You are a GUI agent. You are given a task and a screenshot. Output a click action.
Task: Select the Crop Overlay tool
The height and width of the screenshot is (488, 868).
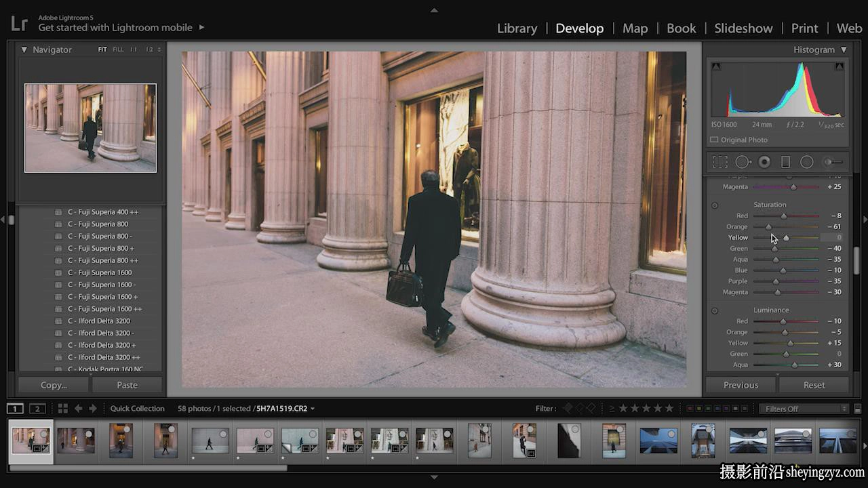point(720,162)
